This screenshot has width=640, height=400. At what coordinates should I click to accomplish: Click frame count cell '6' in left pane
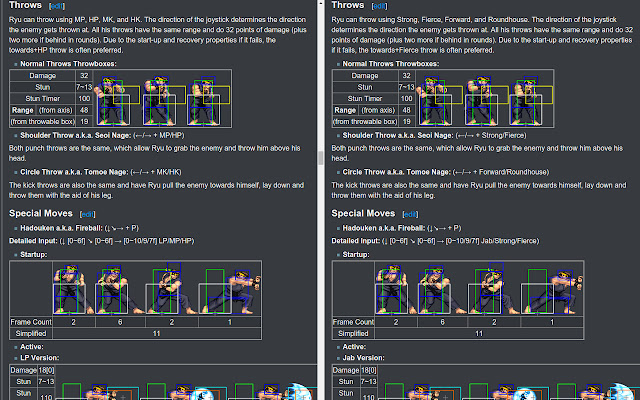coord(120,322)
